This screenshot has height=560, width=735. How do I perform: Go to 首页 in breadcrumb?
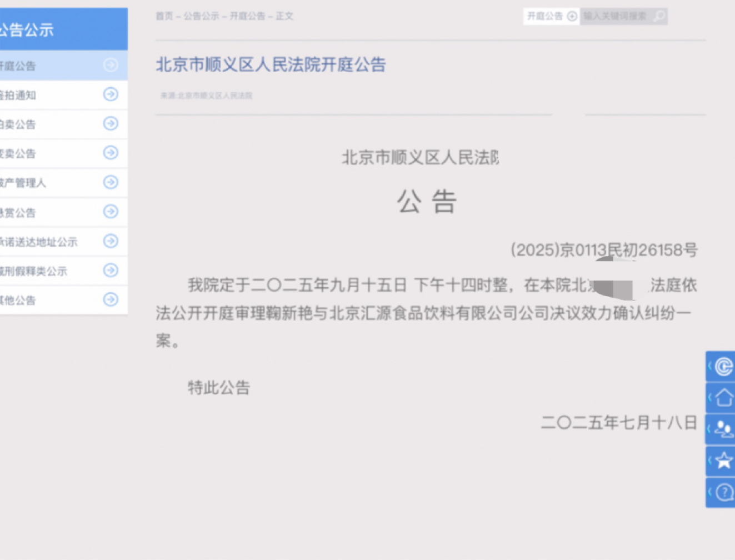[x=164, y=16]
